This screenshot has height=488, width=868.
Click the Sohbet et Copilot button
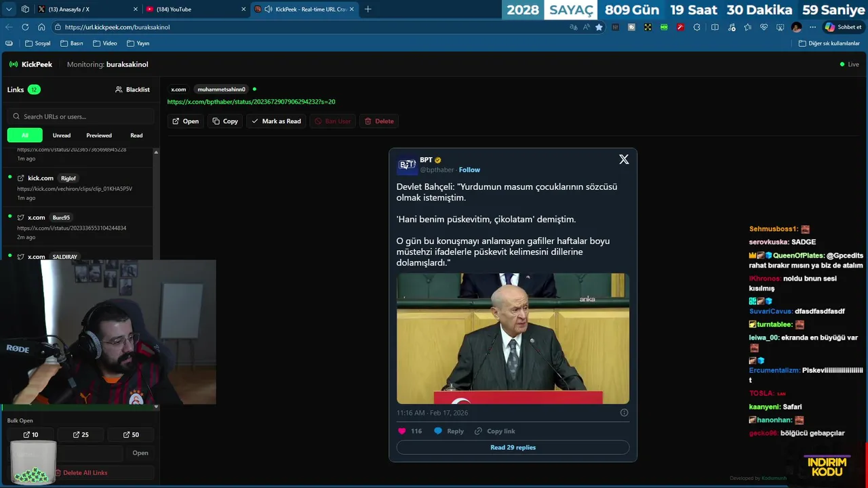(x=844, y=27)
